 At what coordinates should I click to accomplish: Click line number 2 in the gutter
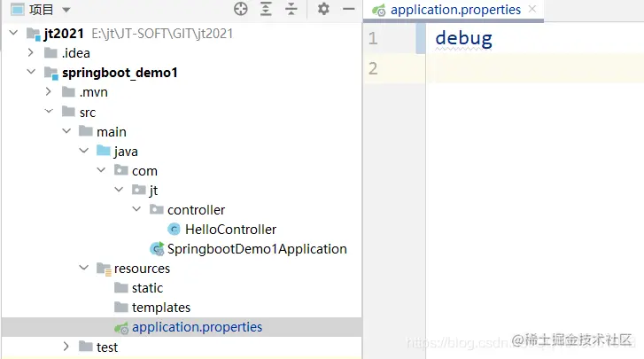click(x=373, y=68)
